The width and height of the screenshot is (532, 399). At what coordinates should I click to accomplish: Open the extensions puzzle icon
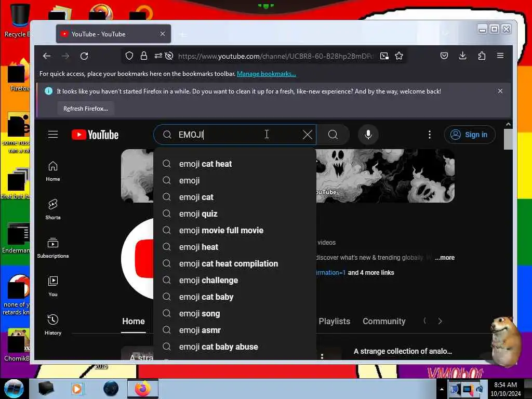[x=482, y=56]
